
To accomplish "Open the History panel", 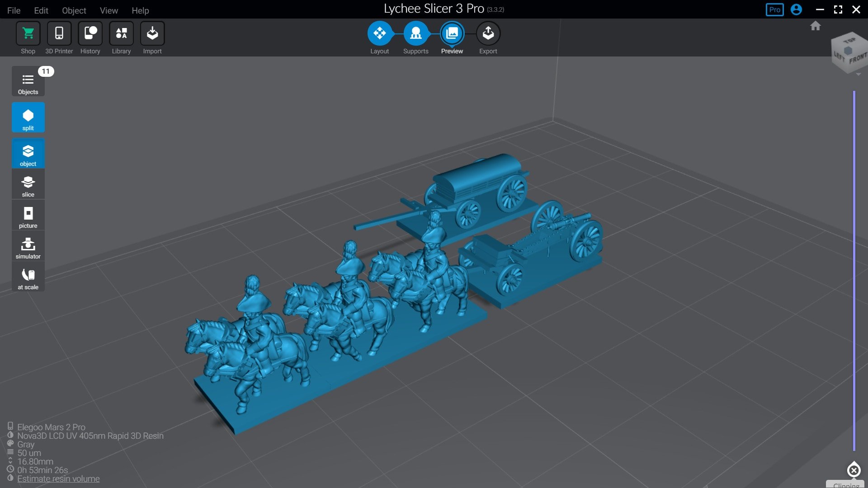I will [x=90, y=33].
